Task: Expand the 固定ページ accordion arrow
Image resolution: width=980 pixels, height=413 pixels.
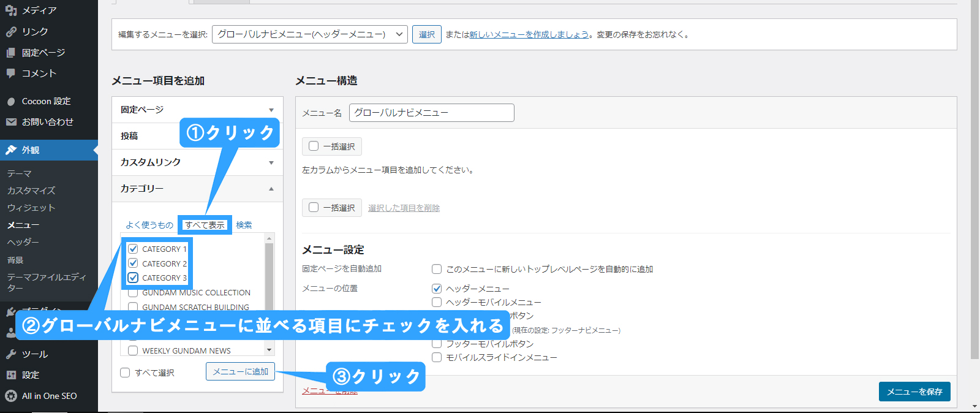Action: point(271,110)
